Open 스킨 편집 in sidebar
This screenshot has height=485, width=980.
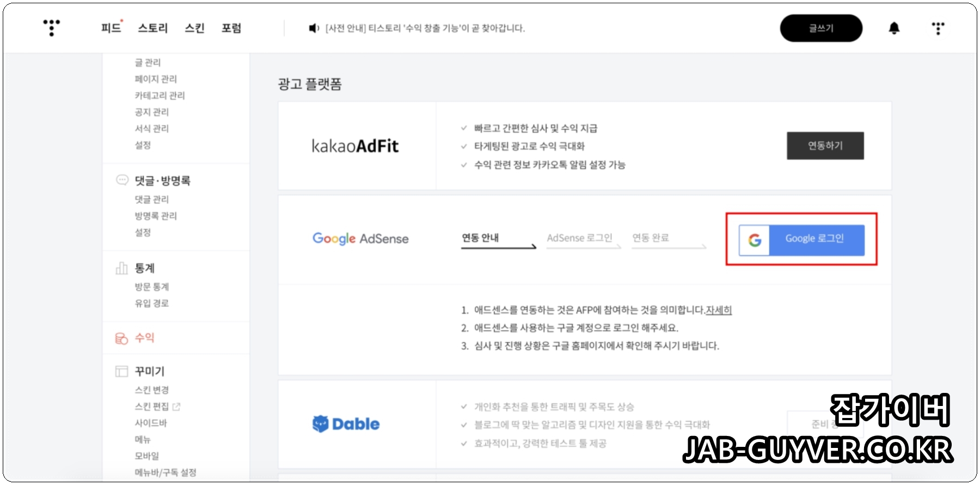tap(152, 407)
